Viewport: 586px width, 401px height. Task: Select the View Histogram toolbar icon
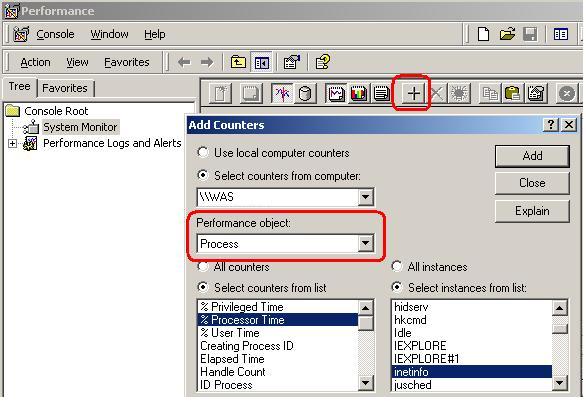click(x=358, y=93)
